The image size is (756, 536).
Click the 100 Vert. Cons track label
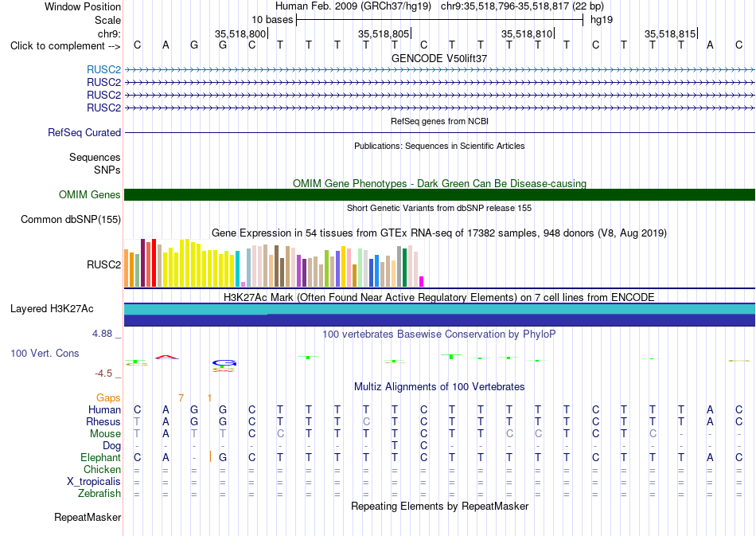tap(45, 353)
